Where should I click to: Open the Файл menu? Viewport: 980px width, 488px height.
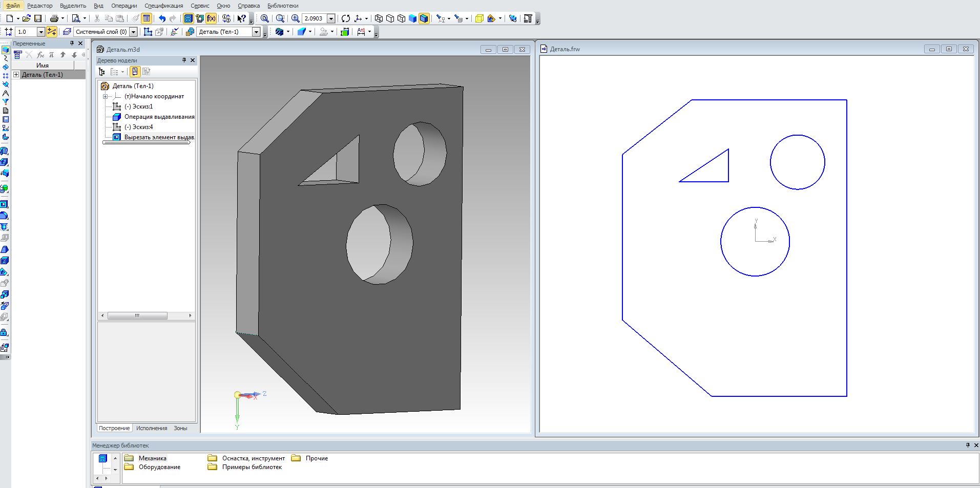pos(13,6)
